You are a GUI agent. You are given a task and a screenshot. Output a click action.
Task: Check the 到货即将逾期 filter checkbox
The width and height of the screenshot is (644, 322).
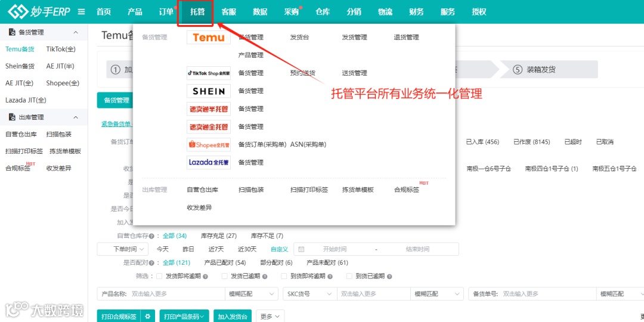284,276
